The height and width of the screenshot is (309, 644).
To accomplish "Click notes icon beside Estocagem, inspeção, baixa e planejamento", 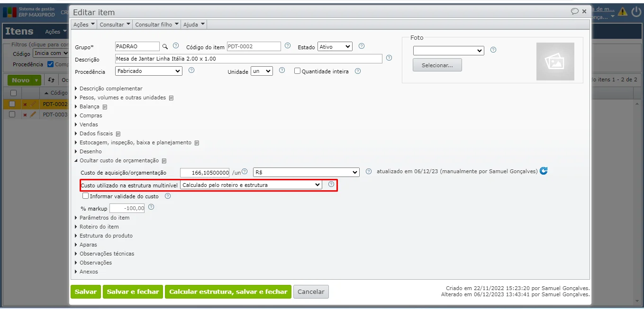I will [x=197, y=143].
